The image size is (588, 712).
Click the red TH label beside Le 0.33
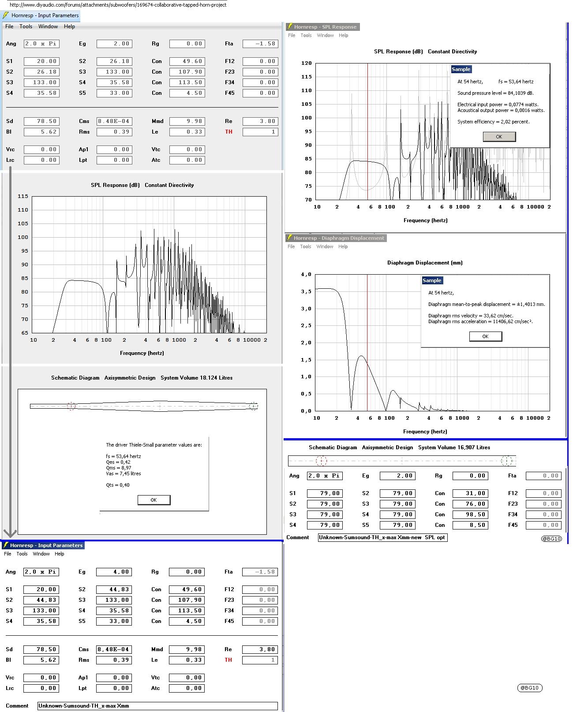pyautogui.click(x=228, y=132)
